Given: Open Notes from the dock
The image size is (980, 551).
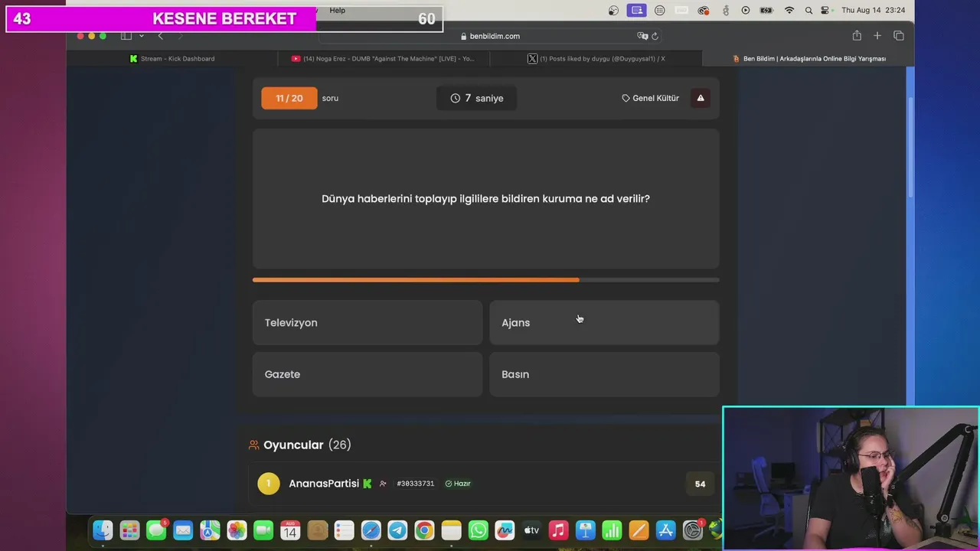Looking at the screenshot, I should pyautogui.click(x=451, y=530).
